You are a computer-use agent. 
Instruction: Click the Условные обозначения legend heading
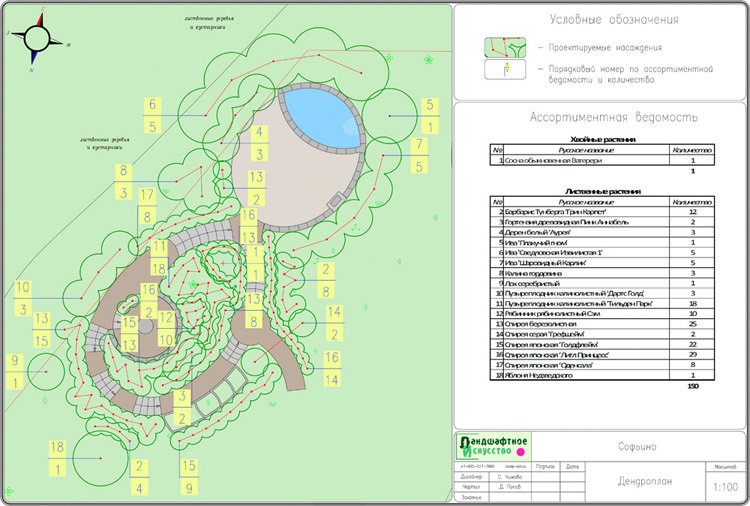[x=614, y=20]
